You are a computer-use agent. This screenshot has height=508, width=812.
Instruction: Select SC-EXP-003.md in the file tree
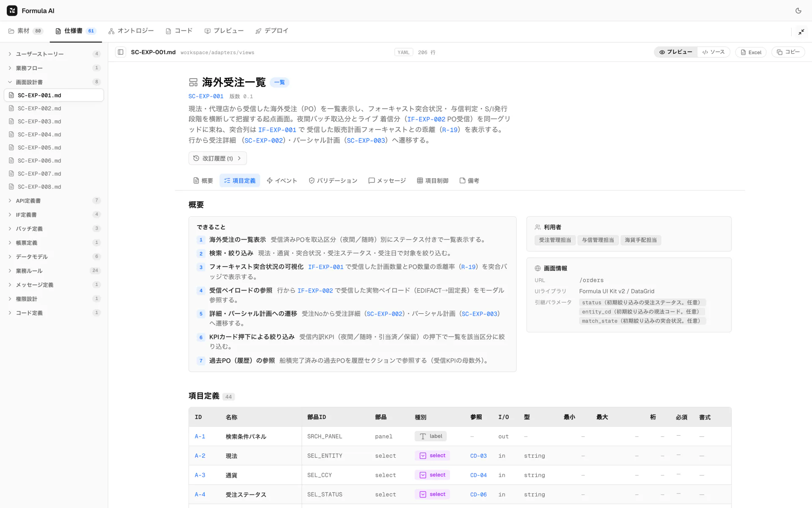click(54, 121)
